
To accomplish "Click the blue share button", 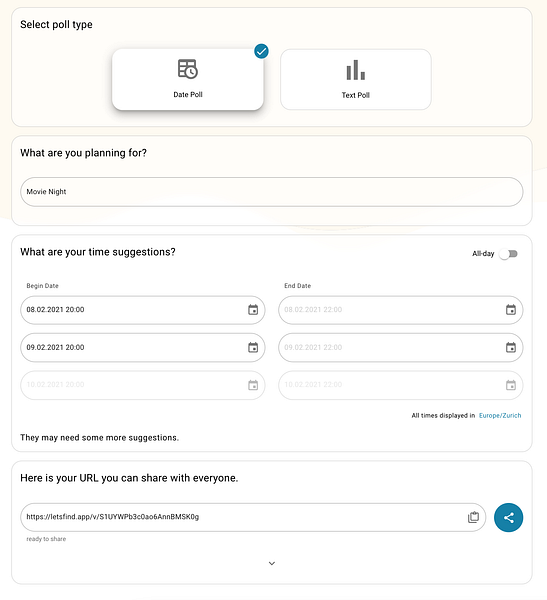I will [x=508, y=517].
